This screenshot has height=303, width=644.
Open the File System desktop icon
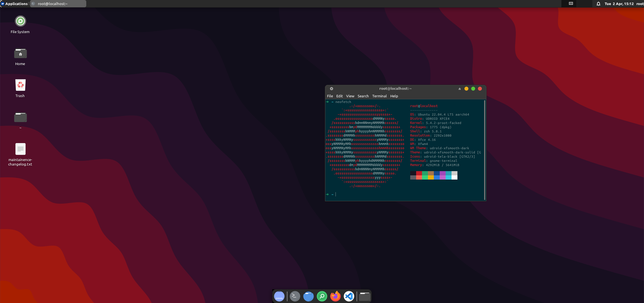[20, 21]
